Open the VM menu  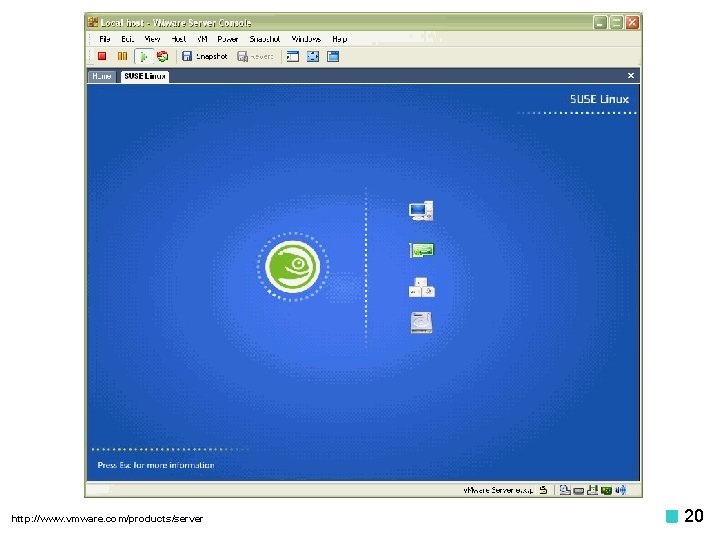tap(202, 39)
